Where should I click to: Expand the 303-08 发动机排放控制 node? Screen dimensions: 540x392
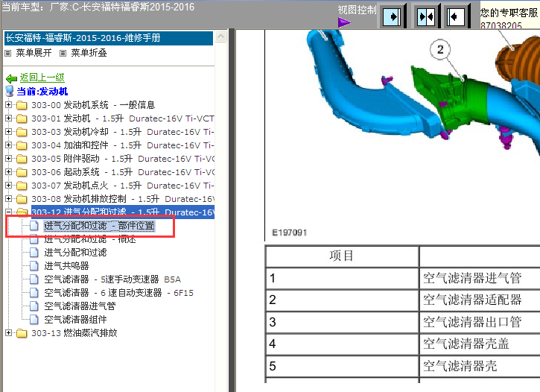click(9, 198)
